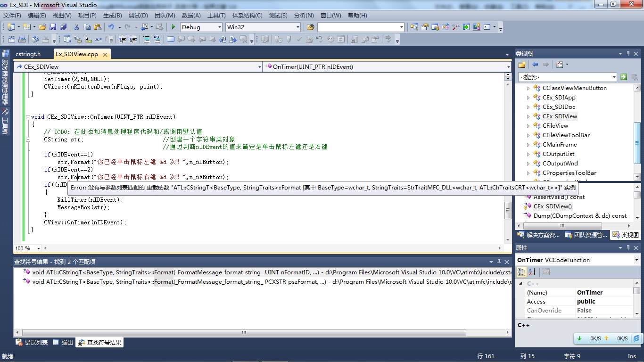Switch to the 错误列表 tab

click(32, 343)
